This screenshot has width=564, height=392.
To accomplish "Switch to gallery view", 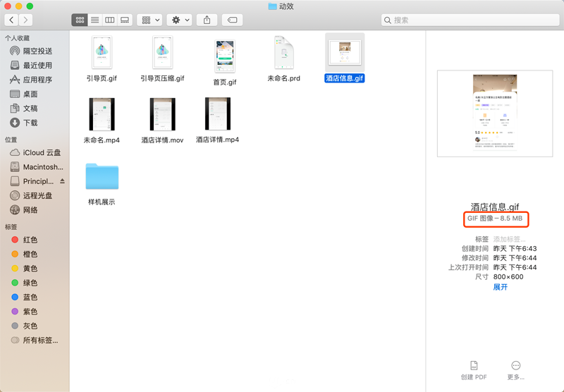I will tap(125, 20).
